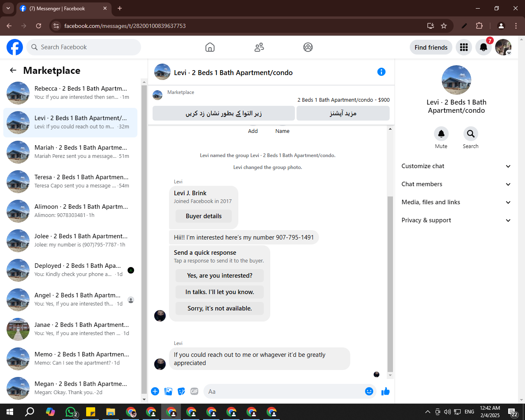Click the Urdu more options button

coord(343,113)
